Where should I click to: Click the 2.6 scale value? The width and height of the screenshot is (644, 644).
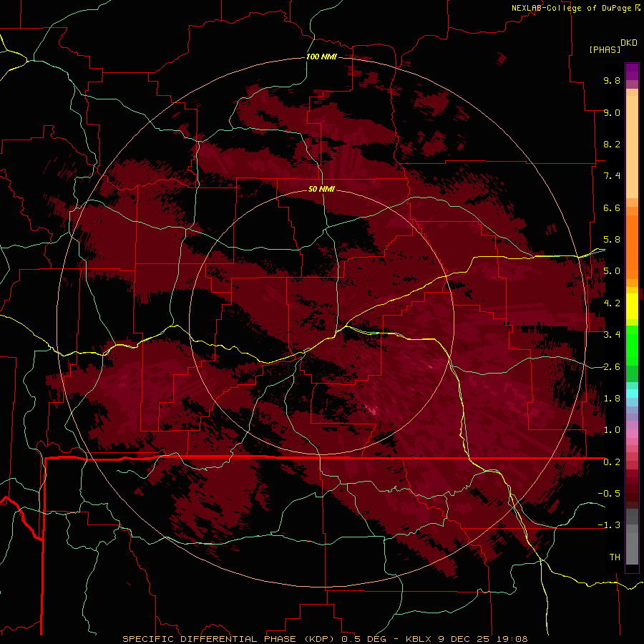612,367
